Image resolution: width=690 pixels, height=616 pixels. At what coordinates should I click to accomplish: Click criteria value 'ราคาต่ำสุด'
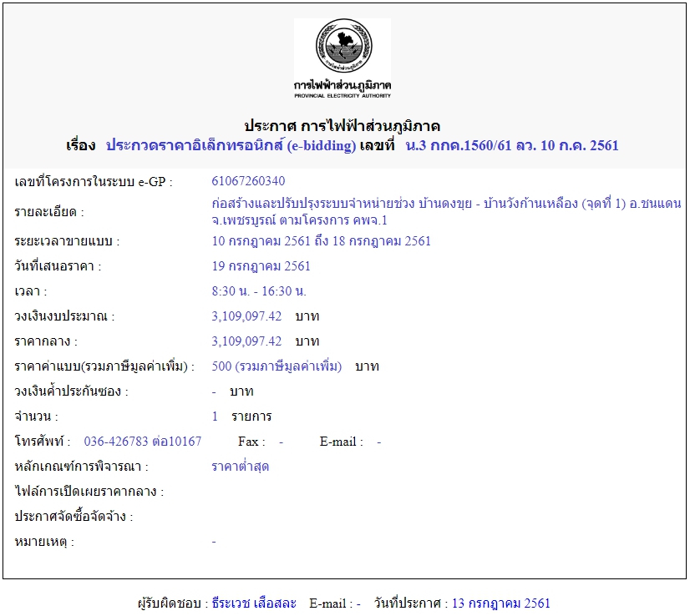(x=240, y=467)
